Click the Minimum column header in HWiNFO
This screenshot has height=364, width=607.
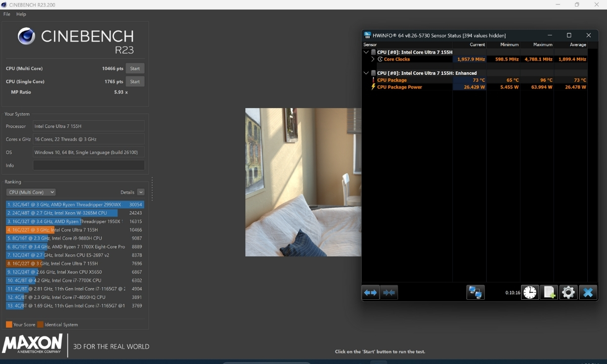[509, 44]
